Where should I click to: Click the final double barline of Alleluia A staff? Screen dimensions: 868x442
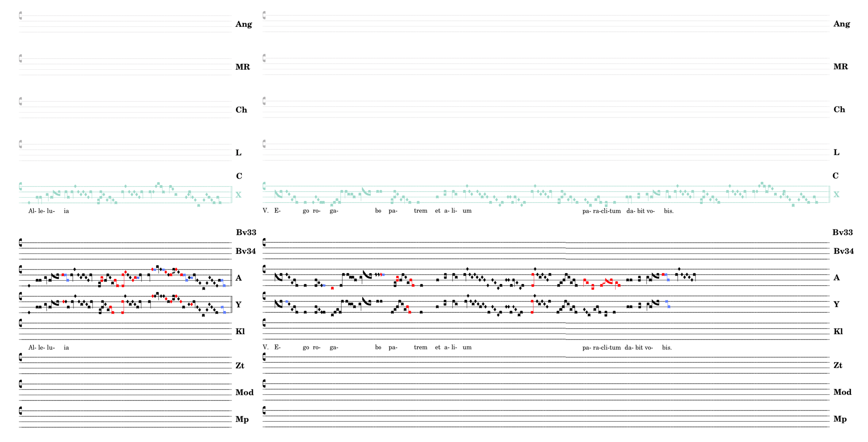coord(231,278)
